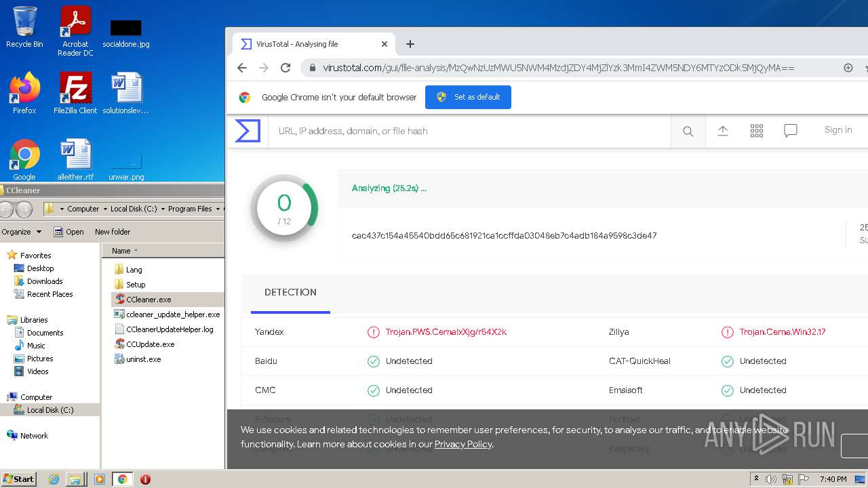
Task: Select CCleanerUpdateHelper.log file
Action: [x=164, y=329]
